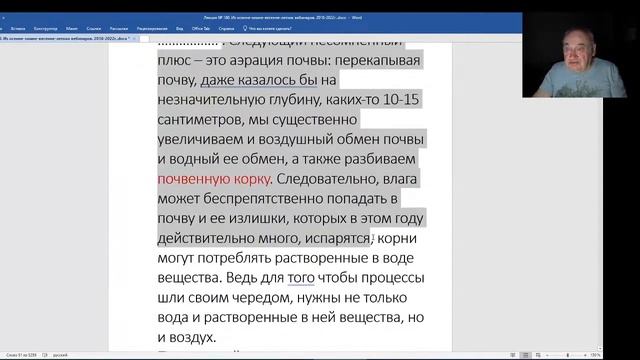Open the Ссылки ribbon tab

point(93,29)
